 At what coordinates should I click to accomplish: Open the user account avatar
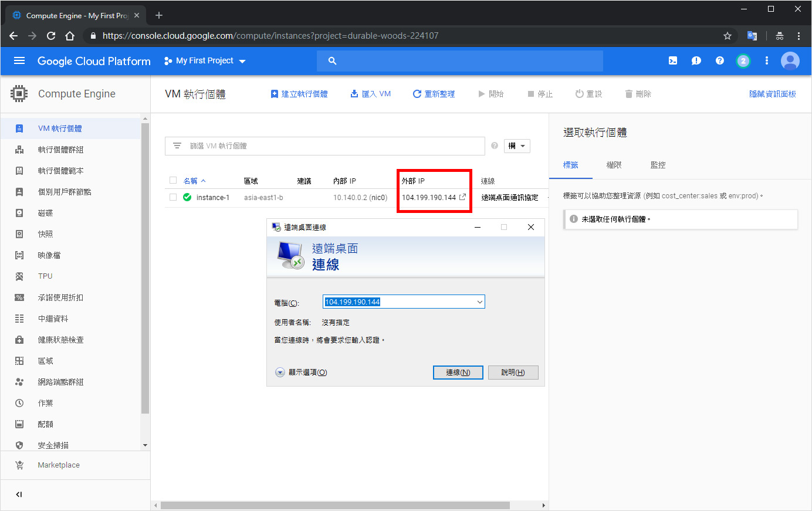point(790,61)
